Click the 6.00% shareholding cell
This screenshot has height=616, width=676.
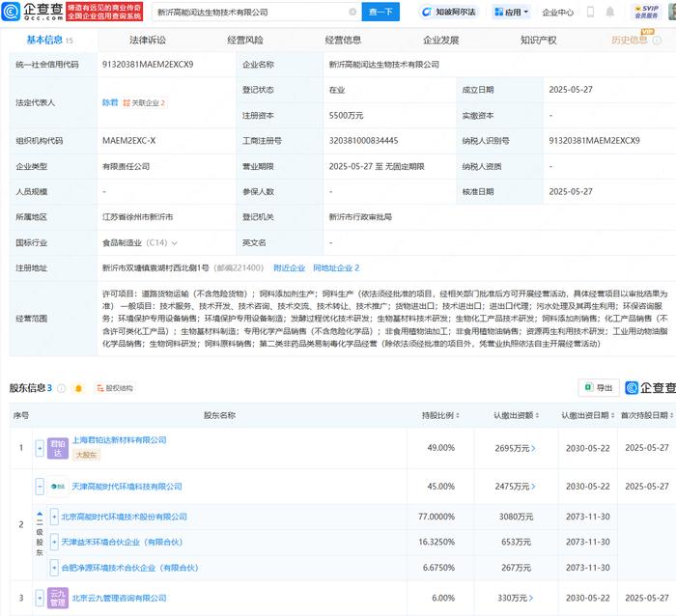[x=443, y=599]
